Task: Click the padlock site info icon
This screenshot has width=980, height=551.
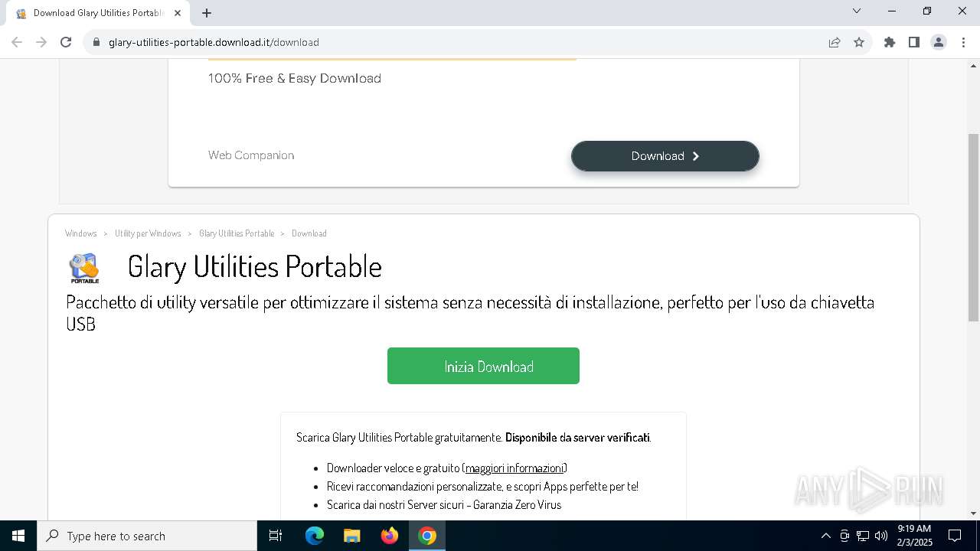Action: (96, 42)
